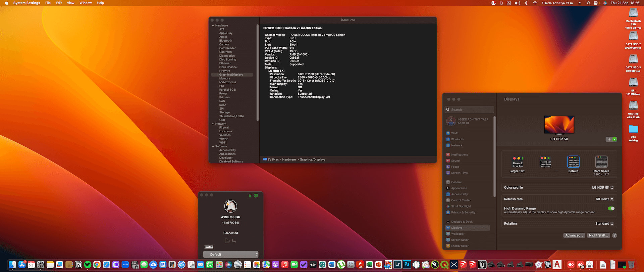Open the Energy Saver settings pane

pos(468,246)
